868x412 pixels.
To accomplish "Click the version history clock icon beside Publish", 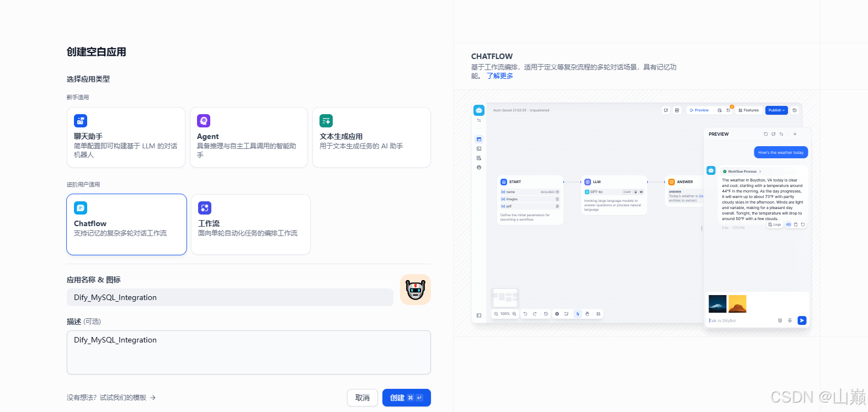I will click(x=795, y=110).
